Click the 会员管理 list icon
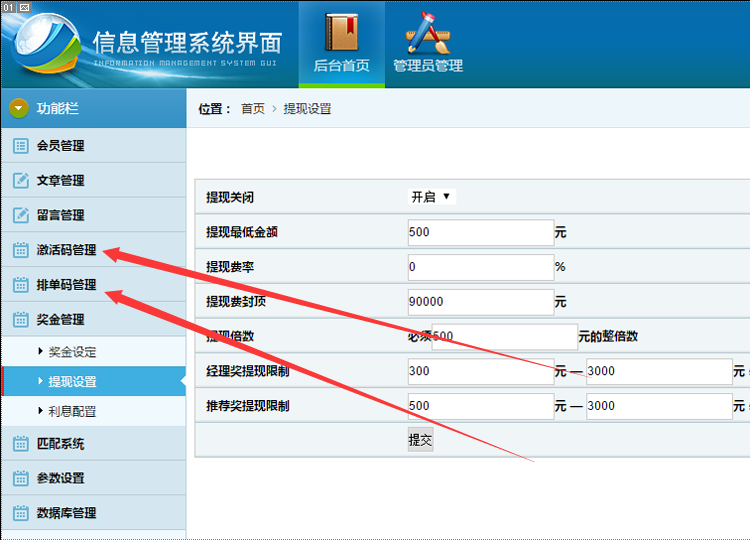Image resolution: width=750 pixels, height=540 pixels. (21, 145)
